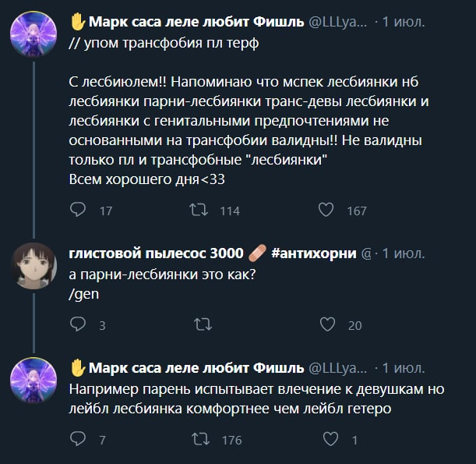The height and width of the screenshot is (464, 476).
Task: Like the first tweet with 167 likes
Action: click(327, 210)
